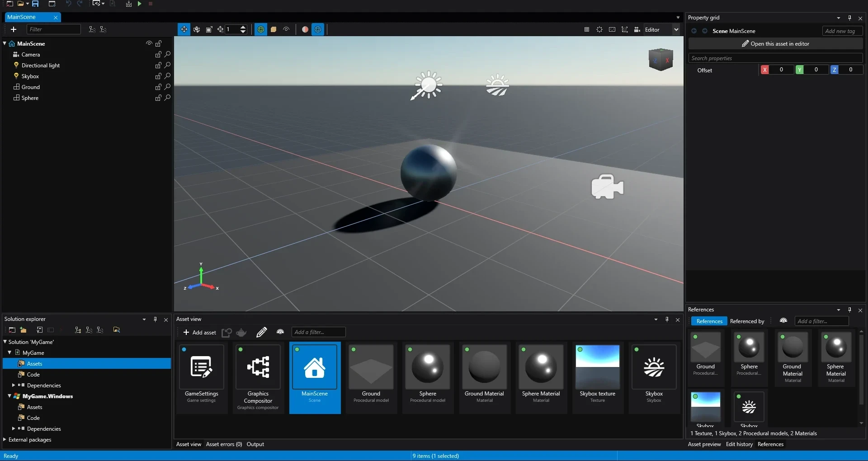Viewport: 868px width, 461px height.
Task: Click the save icon in top toolbar
Action: [x=35, y=4]
